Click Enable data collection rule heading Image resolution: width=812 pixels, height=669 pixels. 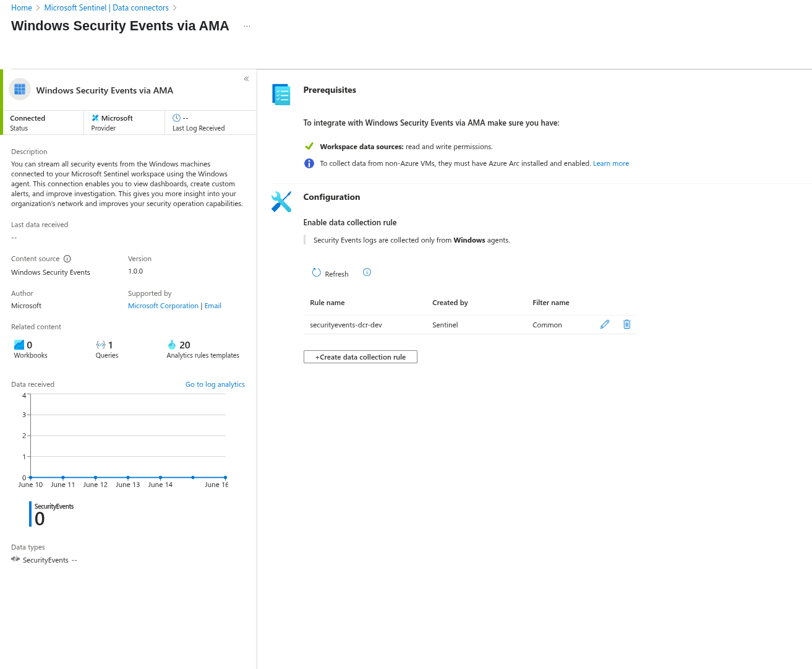[x=350, y=222]
